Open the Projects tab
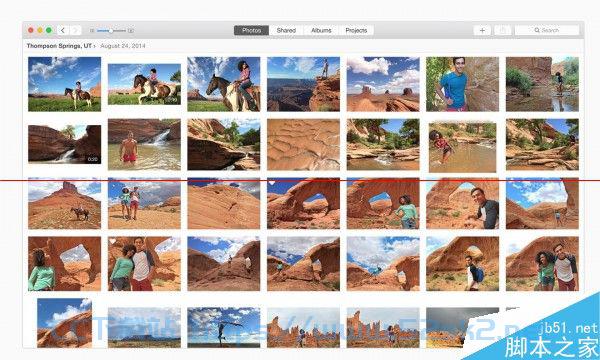The height and width of the screenshot is (360, 600). click(356, 30)
